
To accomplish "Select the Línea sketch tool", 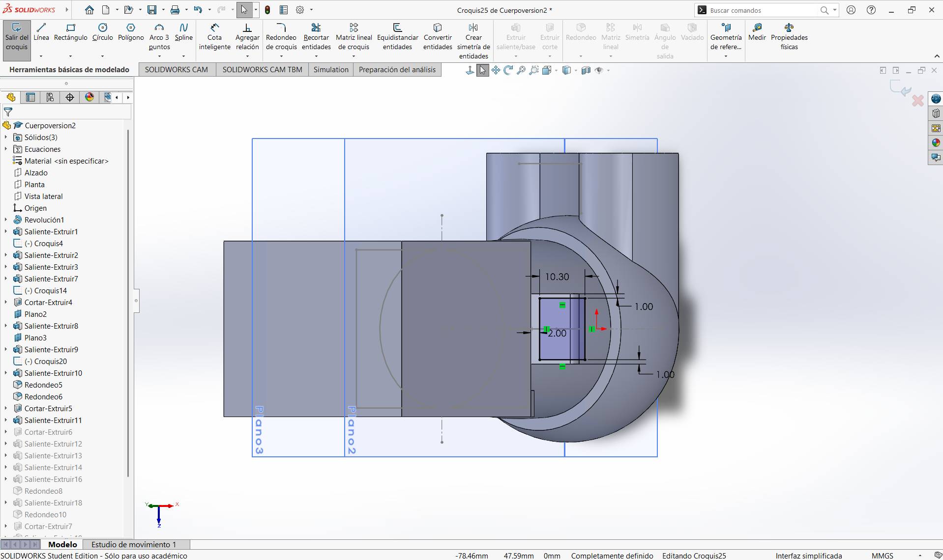I will coord(41,32).
